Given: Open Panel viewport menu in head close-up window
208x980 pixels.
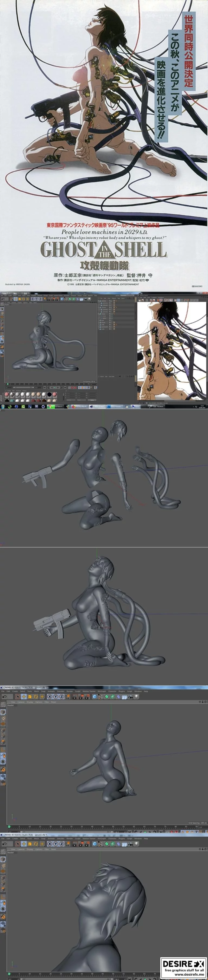Looking at the screenshot, I should click(x=53, y=849).
